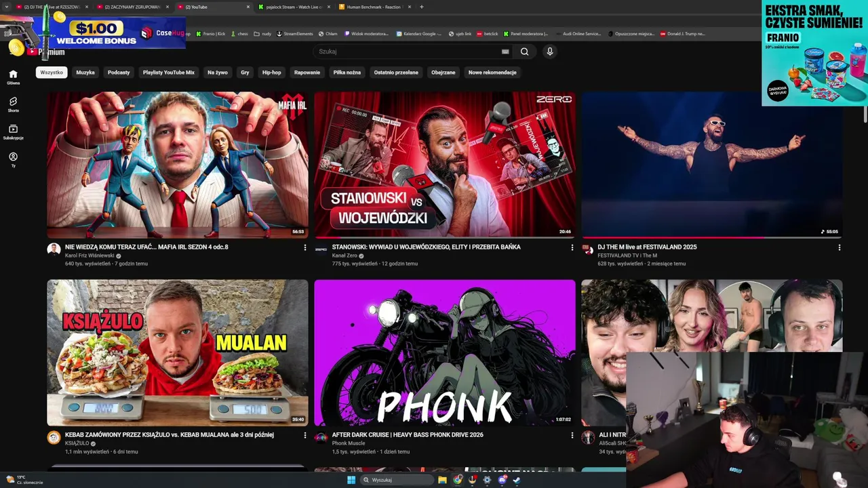This screenshot has width=868, height=488.
Task: Open new browser tab with plus icon
Action: (x=421, y=7)
